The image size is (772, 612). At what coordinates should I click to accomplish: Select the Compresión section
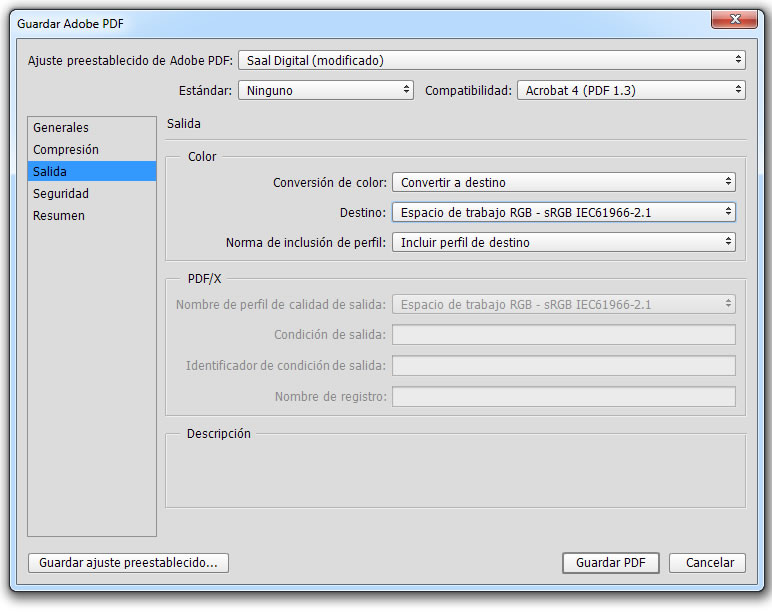coord(92,150)
